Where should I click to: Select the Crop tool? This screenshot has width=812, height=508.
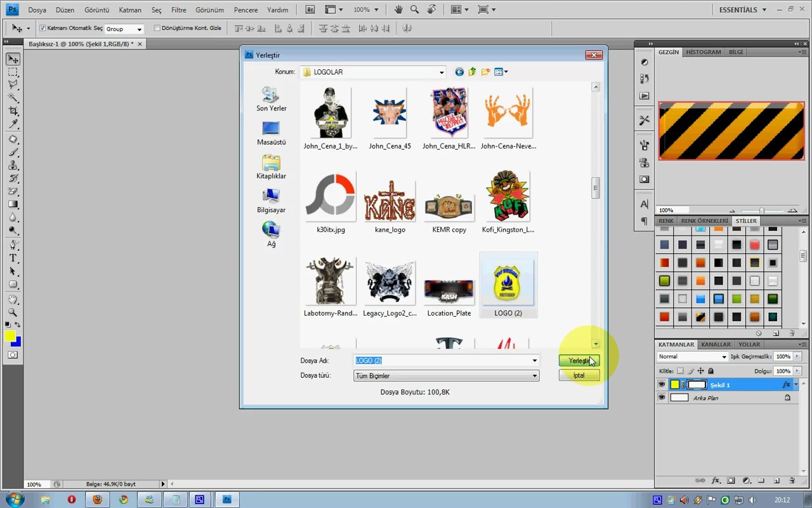pos(13,110)
